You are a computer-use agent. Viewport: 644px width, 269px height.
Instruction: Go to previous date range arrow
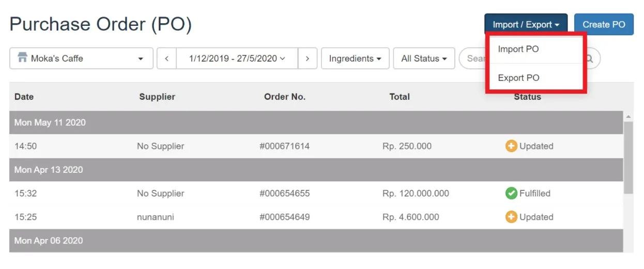pos(166,58)
